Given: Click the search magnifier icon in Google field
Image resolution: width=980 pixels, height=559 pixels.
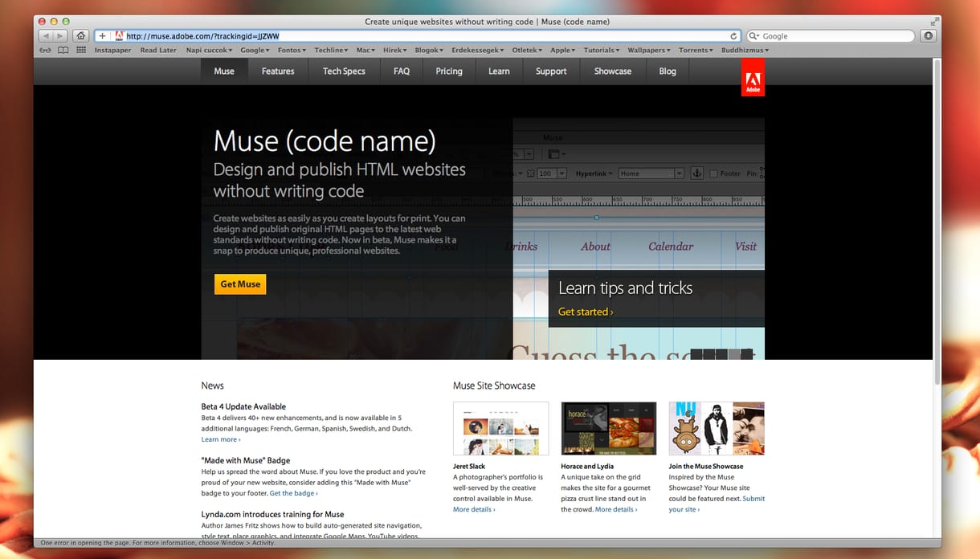Looking at the screenshot, I should 754,36.
